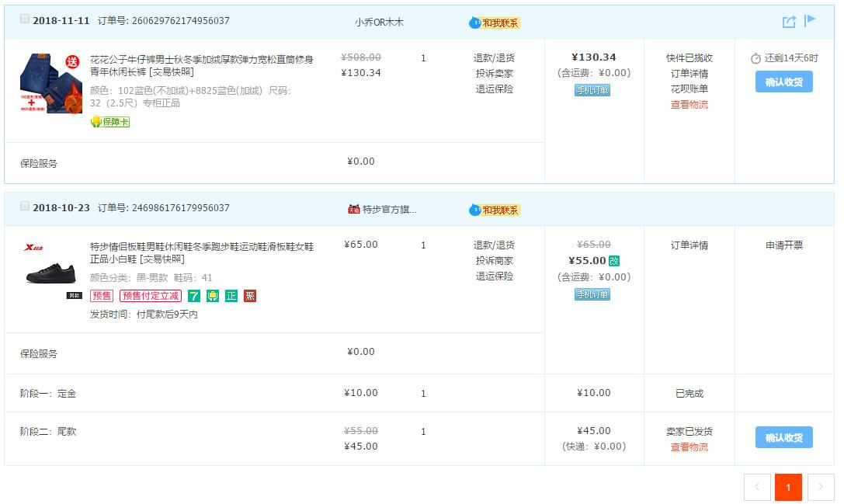Click the 申请开票 invoice link
The width and height of the screenshot is (844, 504).
pyautogui.click(x=783, y=245)
